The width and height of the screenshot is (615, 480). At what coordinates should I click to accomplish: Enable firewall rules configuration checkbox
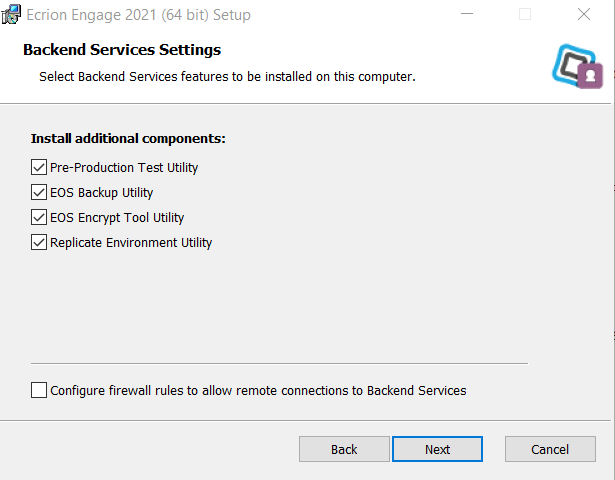tap(39, 390)
